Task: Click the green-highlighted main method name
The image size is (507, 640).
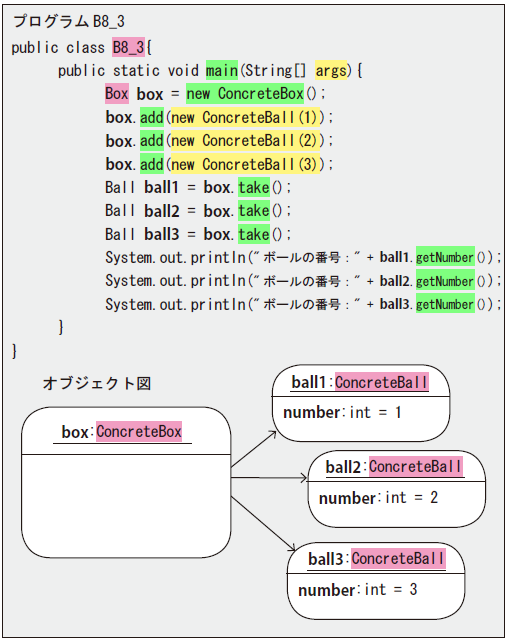Action: [x=222, y=70]
